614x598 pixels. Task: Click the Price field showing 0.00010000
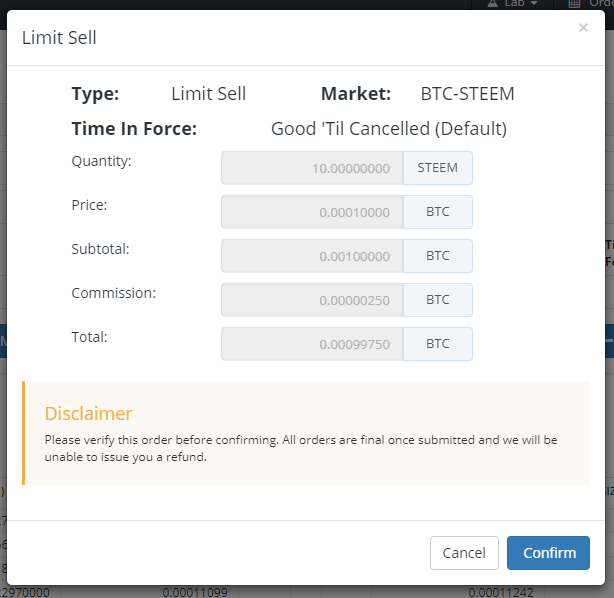[x=312, y=212]
